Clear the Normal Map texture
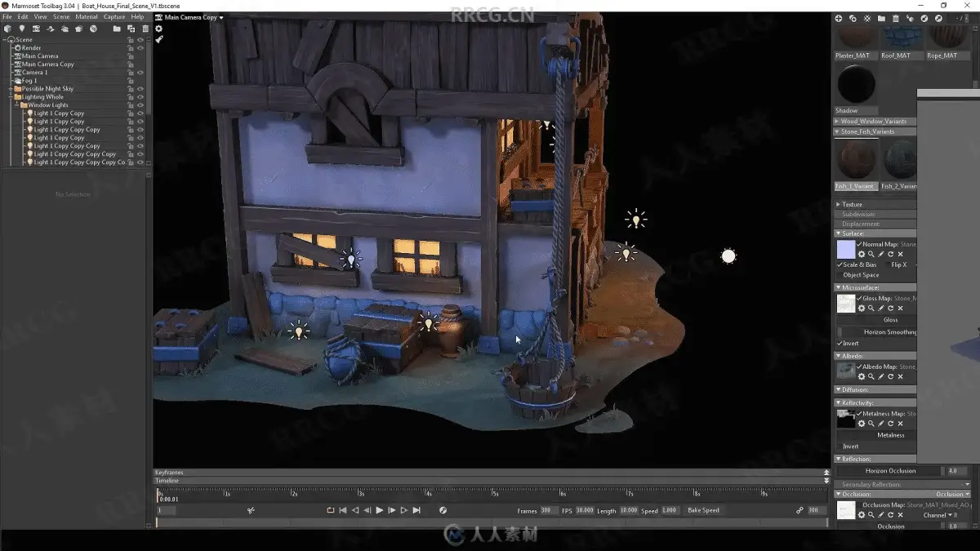Image resolution: width=980 pixels, height=551 pixels. point(901,255)
